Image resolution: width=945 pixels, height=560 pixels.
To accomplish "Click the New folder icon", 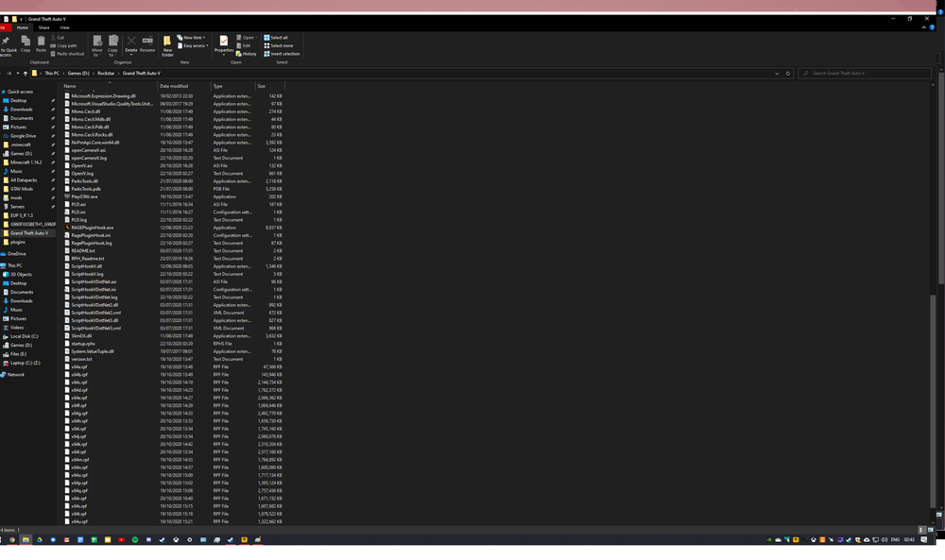I will click(x=167, y=41).
